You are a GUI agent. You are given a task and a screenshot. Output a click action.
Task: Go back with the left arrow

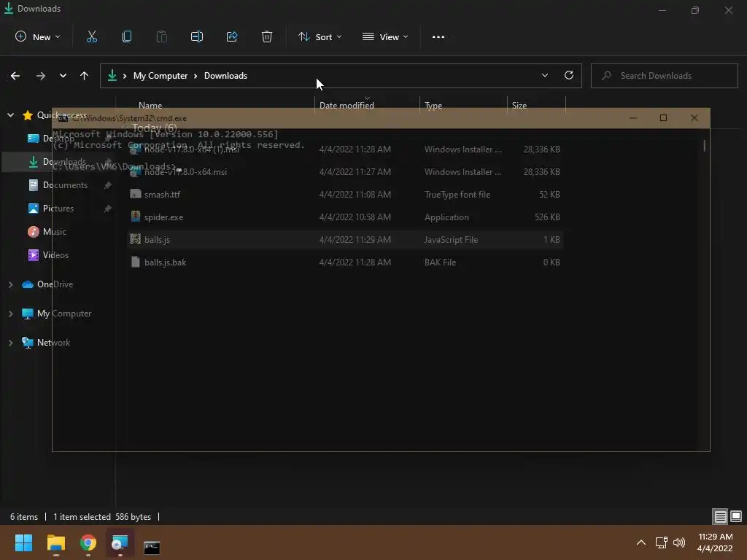tap(15, 76)
